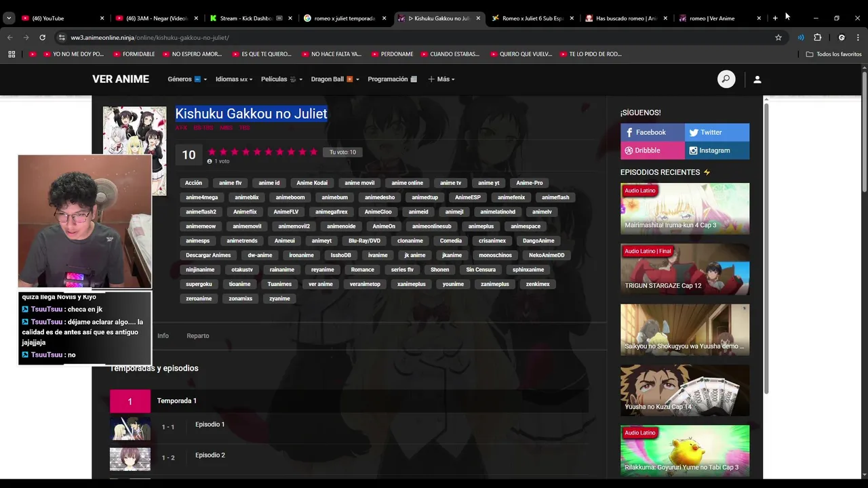This screenshot has width=868, height=488.
Task: Expand the Géneros dropdown menu
Action: pos(187,79)
